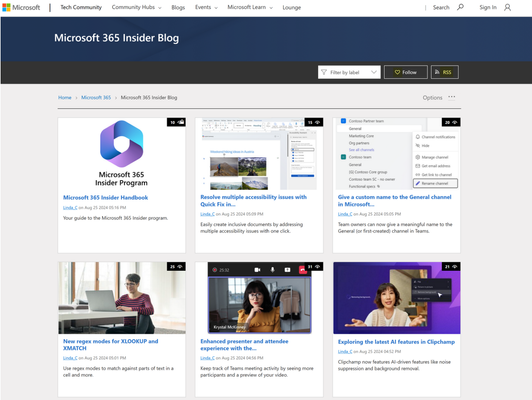This screenshot has height=400, width=532.
Task: Expand the Filter by label dropdown
Action: pyautogui.click(x=349, y=72)
